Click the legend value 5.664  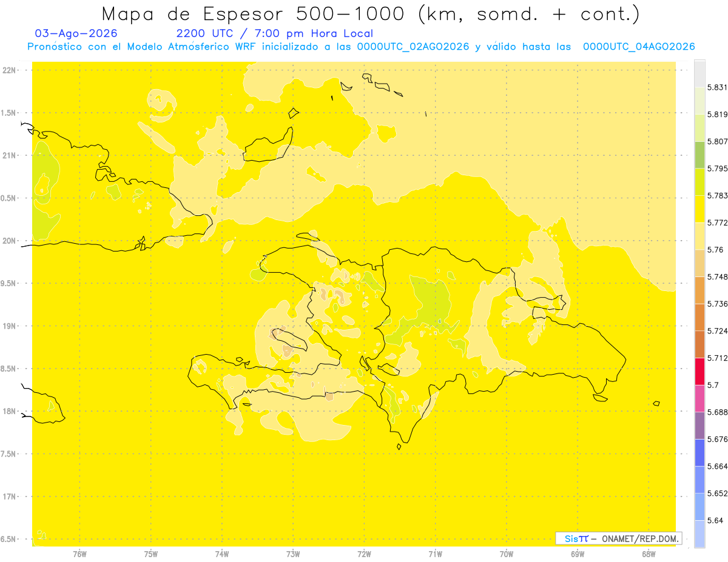(717, 466)
